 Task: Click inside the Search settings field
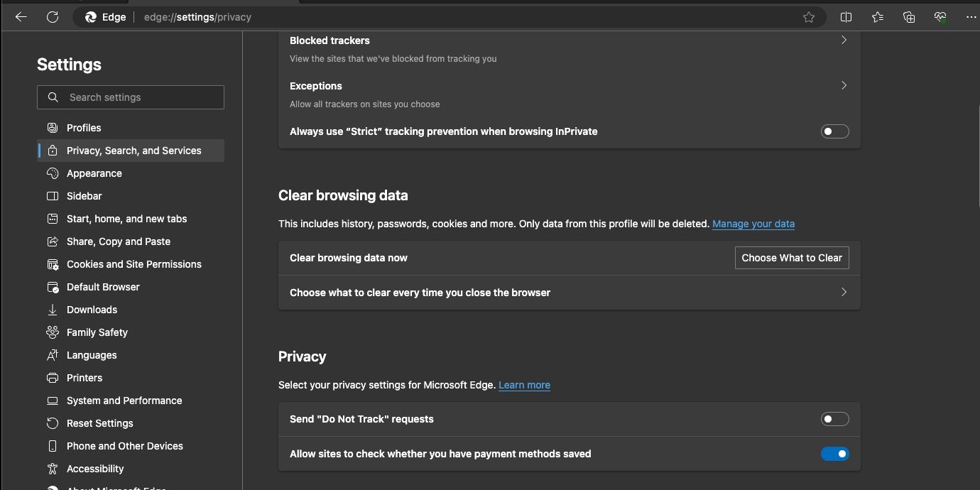click(x=131, y=97)
